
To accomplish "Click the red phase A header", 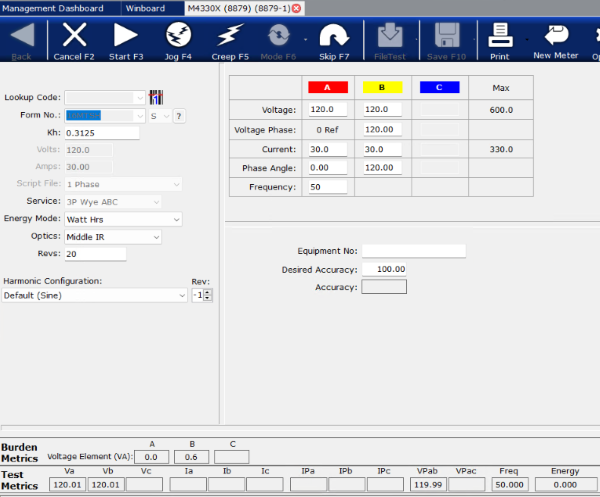I will click(327, 88).
